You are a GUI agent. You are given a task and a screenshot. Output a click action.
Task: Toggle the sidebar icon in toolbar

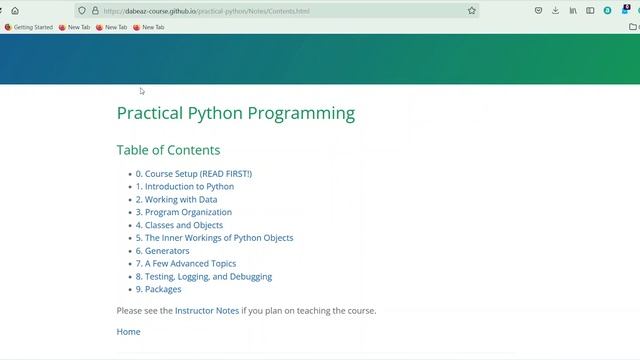click(590, 11)
